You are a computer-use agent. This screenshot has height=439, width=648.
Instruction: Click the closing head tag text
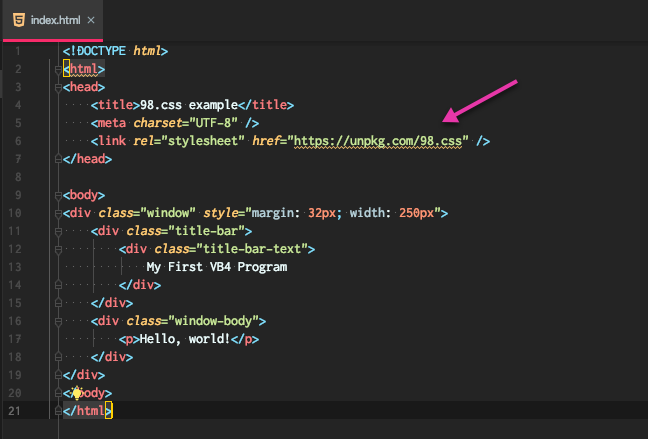(x=87, y=159)
